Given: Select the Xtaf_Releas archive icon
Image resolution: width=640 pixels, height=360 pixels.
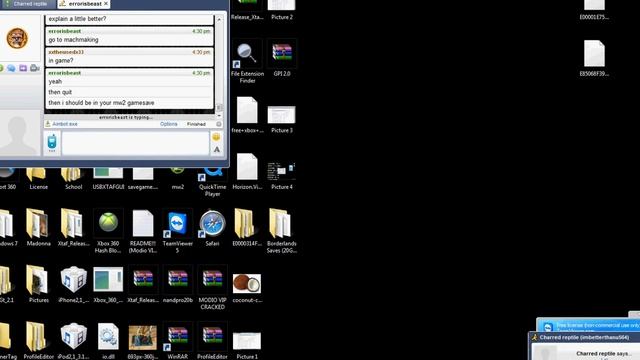Looking at the screenshot, I should point(143,284).
